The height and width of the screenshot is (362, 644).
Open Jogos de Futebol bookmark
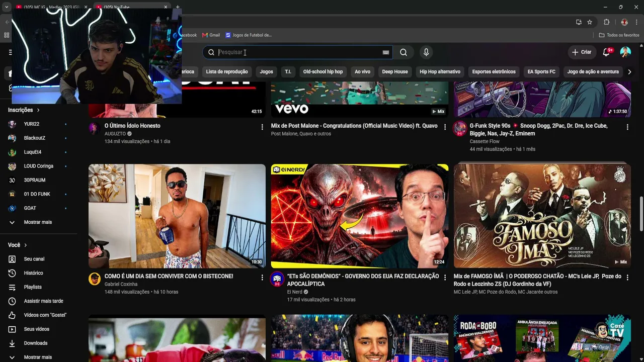point(249,35)
